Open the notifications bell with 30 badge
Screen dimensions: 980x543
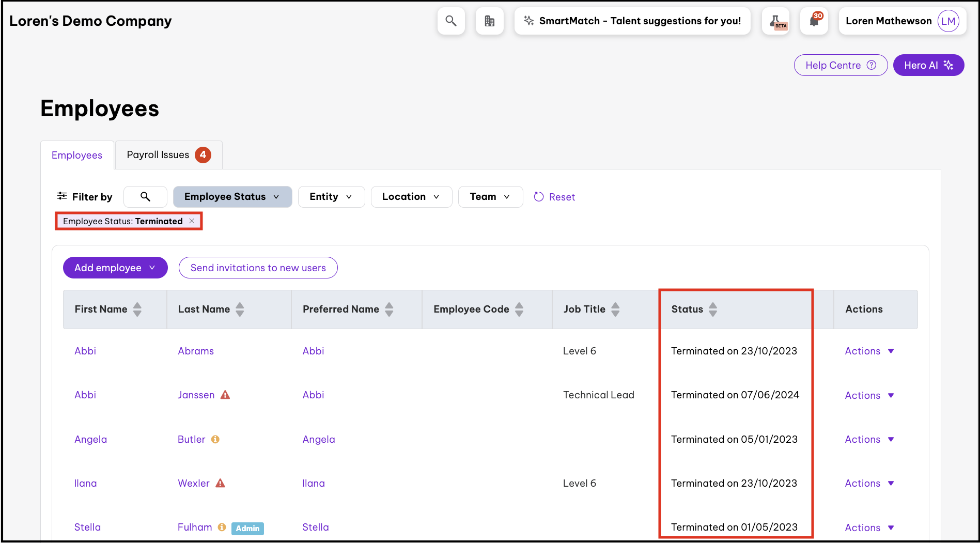pyautogui.click(x=814, y=21)
